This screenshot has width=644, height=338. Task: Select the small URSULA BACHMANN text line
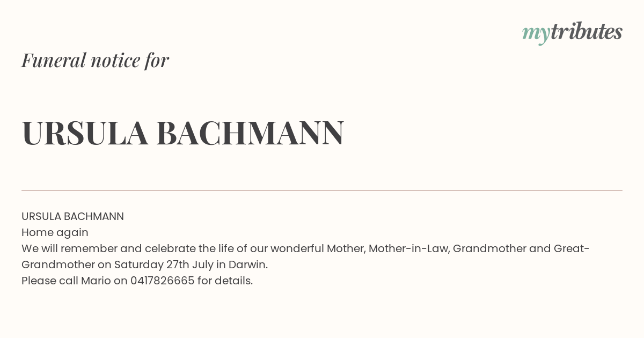(72, 216)
